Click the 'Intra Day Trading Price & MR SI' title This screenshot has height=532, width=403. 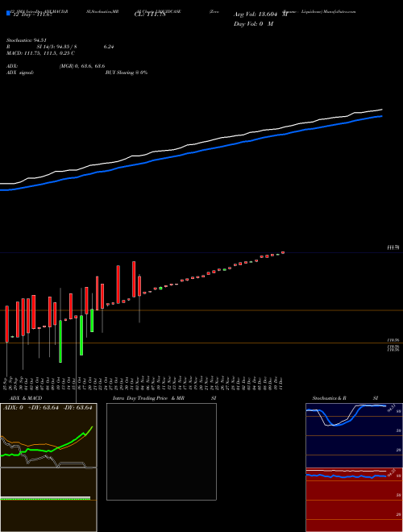click(x=164, y=398)
